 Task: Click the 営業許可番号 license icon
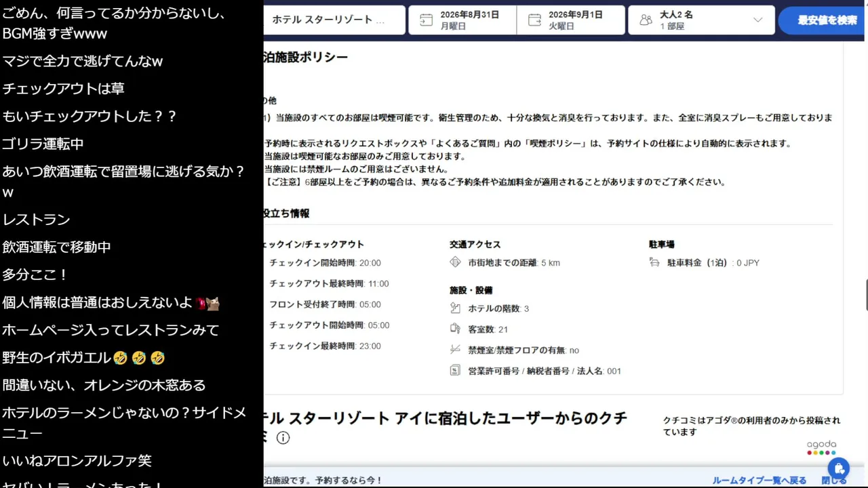pyautogui.click(x=455, y=371)
